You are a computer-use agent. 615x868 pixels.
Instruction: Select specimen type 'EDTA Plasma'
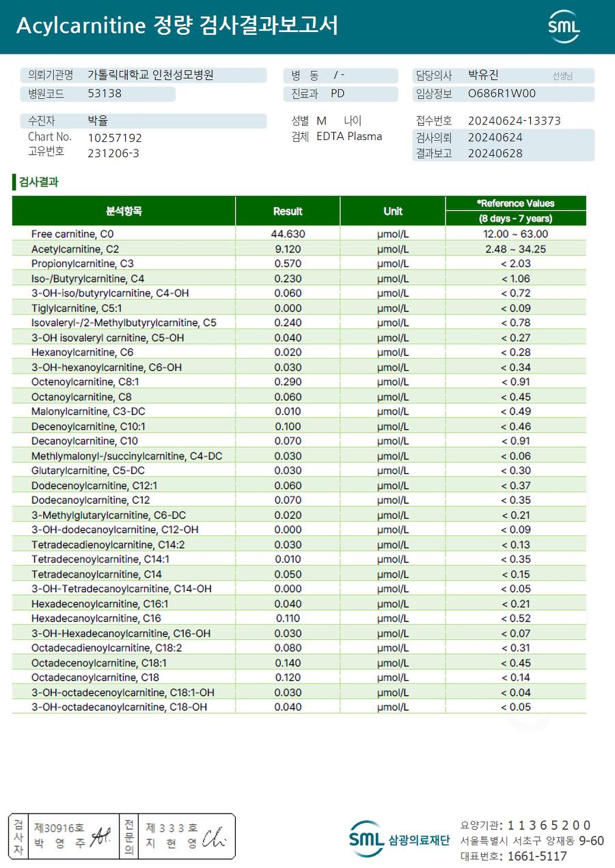click(349, 136)
